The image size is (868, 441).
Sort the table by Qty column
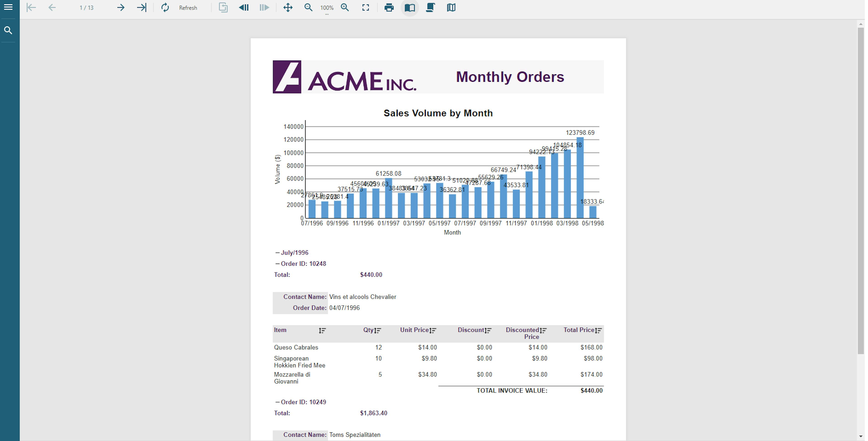pyautogui.click(x=378, y=330)
